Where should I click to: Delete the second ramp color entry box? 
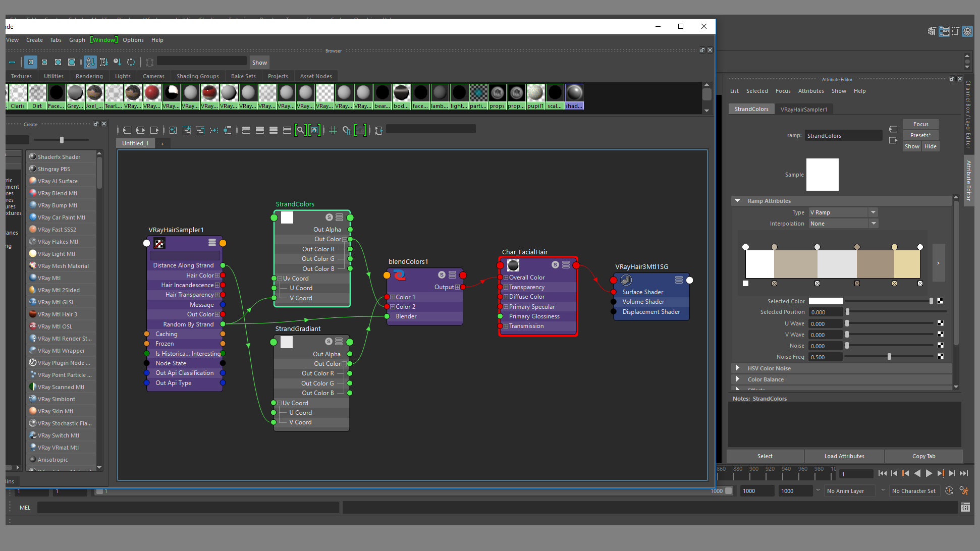774,284
